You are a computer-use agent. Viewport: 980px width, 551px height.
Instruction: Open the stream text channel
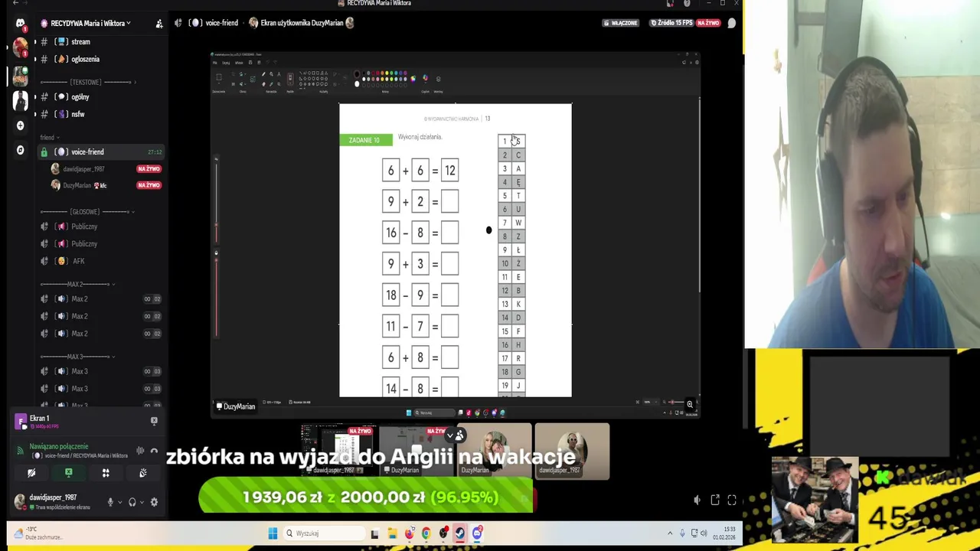point(81,42)
